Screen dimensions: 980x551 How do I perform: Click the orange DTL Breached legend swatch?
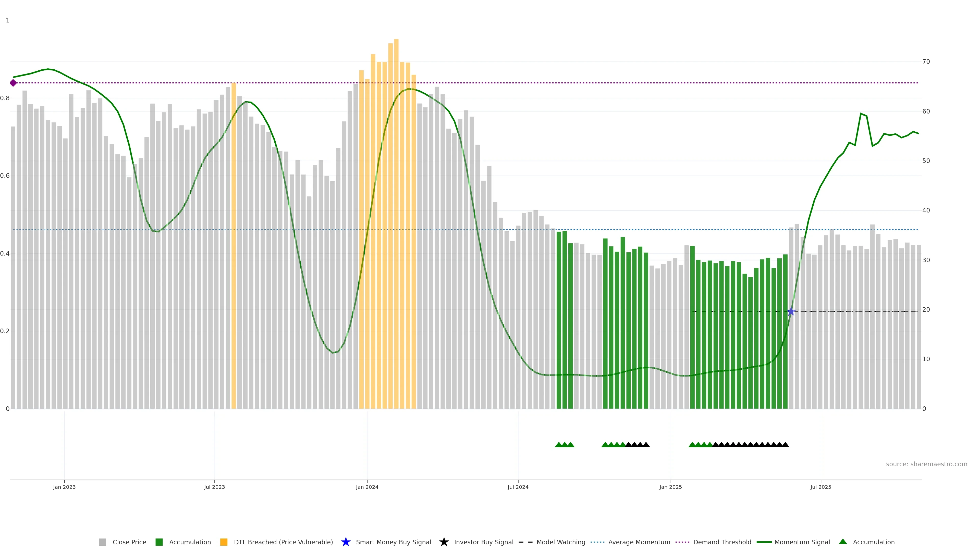224,542
